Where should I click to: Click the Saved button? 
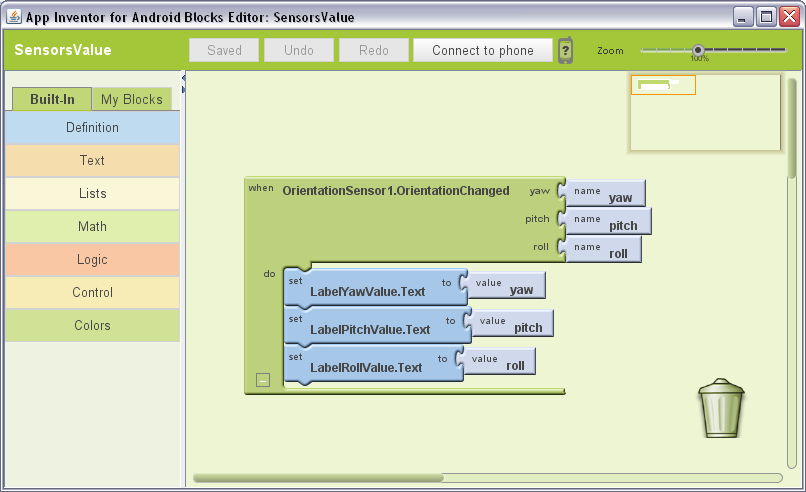(224, 50)
